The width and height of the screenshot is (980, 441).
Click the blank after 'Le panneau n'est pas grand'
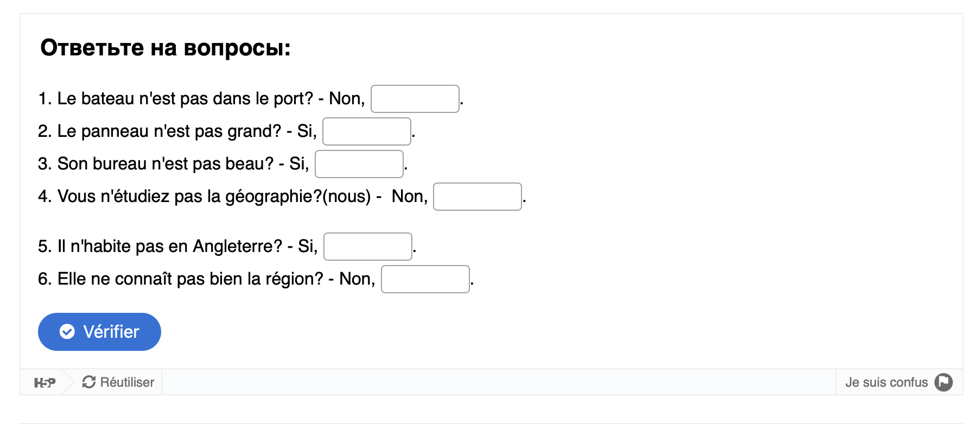point(366,131)
